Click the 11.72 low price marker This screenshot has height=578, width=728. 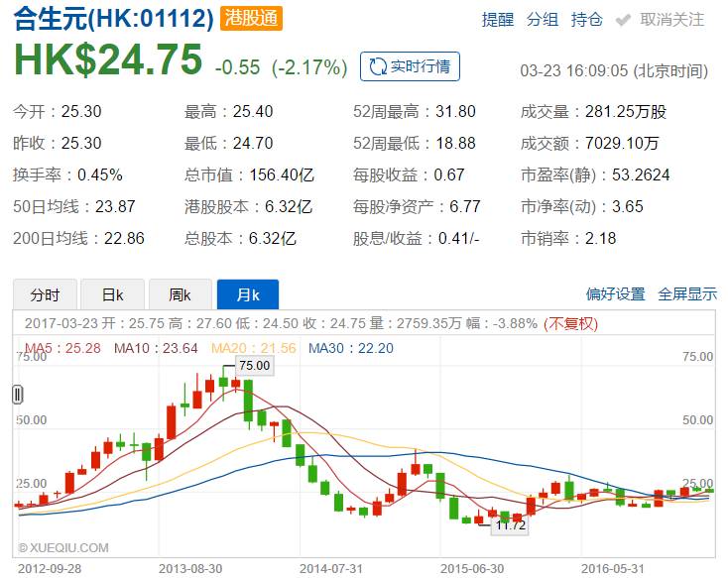point(510,525)
